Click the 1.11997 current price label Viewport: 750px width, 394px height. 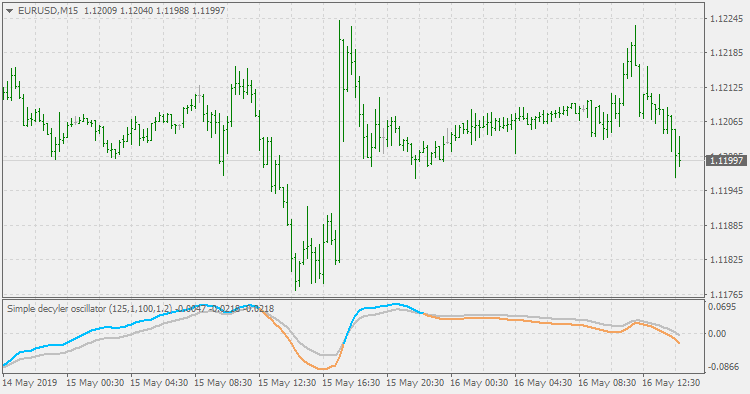(x=726, y=161)
